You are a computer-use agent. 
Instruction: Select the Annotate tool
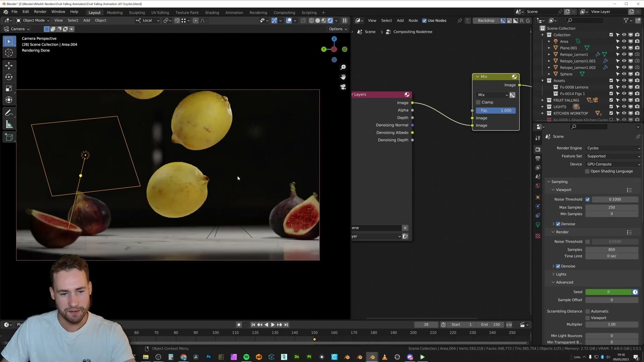click(9, 113)
